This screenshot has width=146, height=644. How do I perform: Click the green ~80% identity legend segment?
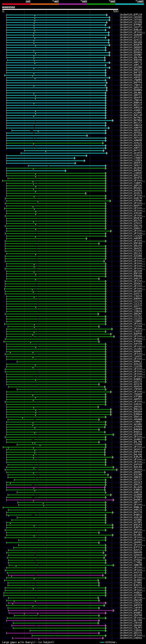tap(101, 4)
